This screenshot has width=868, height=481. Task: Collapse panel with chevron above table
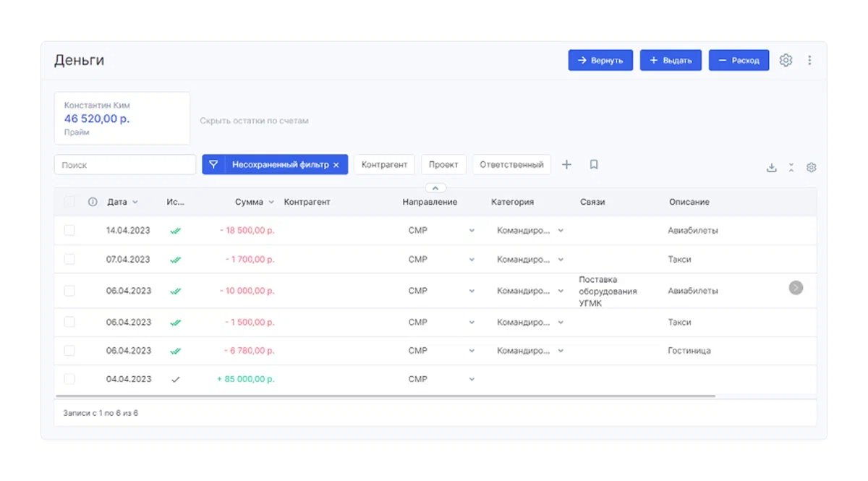435,188
